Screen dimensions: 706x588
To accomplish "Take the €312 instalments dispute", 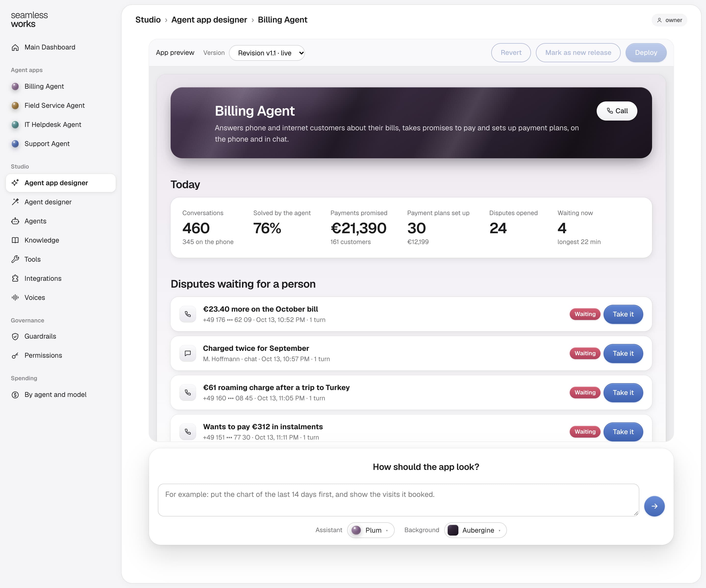I will click(x=623, y=432).
